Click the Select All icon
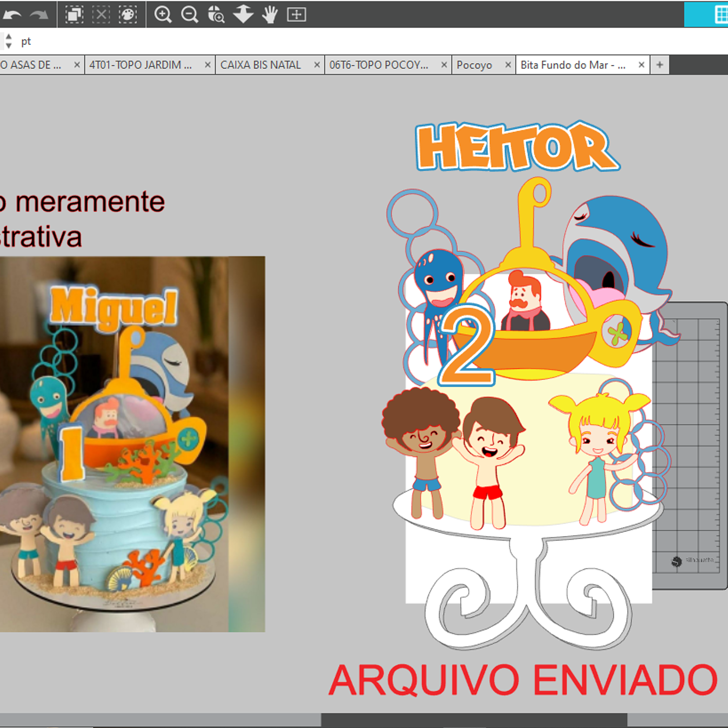The height and width of the screenshot is (728, 728). coord(74,15)
